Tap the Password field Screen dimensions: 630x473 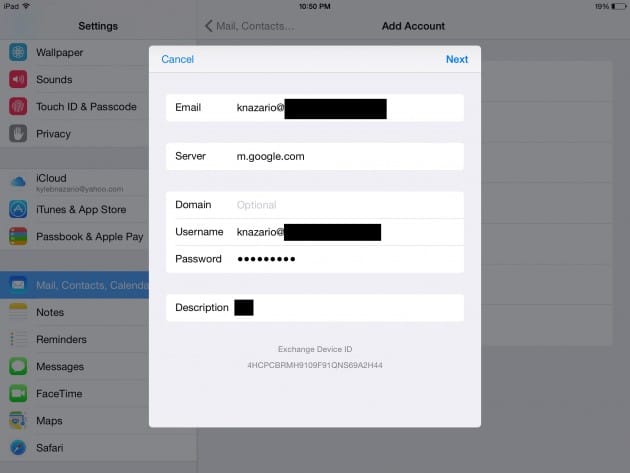315,259
